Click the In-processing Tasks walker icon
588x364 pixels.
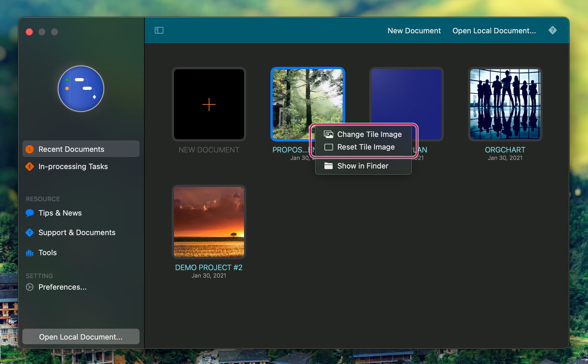pos(30,166)
